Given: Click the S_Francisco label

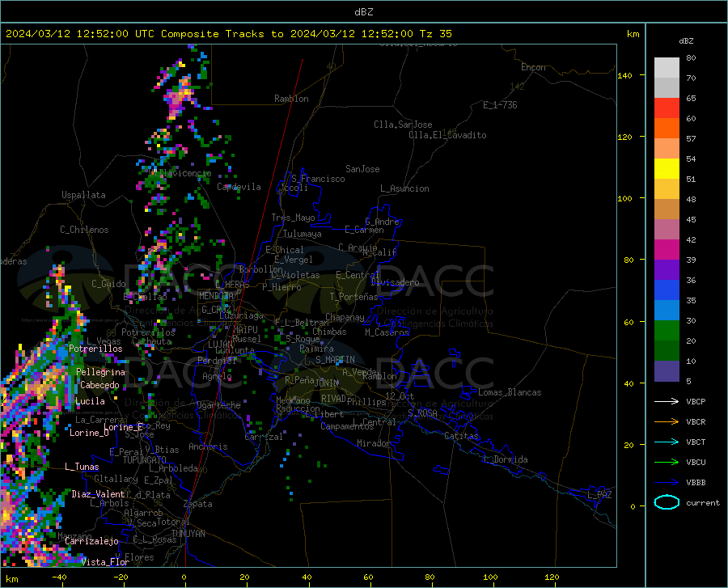Looking at the screenshot, I should [x=318, y=179].
